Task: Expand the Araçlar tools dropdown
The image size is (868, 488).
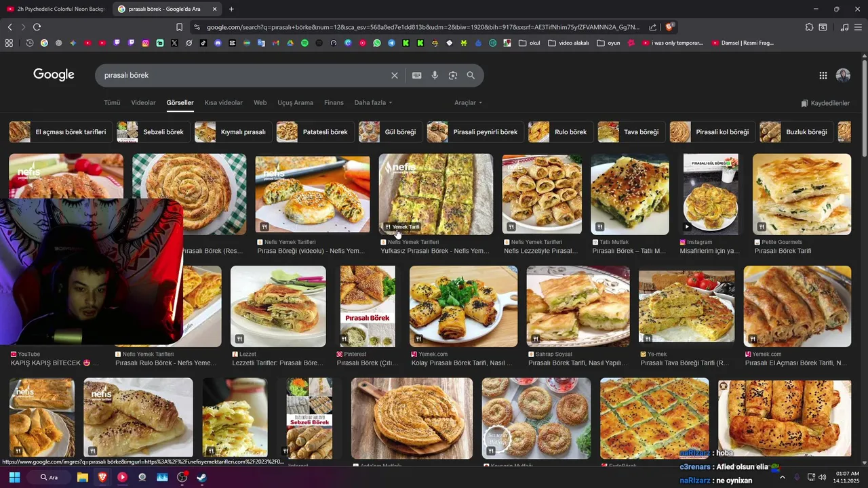Action: (468, 103)
